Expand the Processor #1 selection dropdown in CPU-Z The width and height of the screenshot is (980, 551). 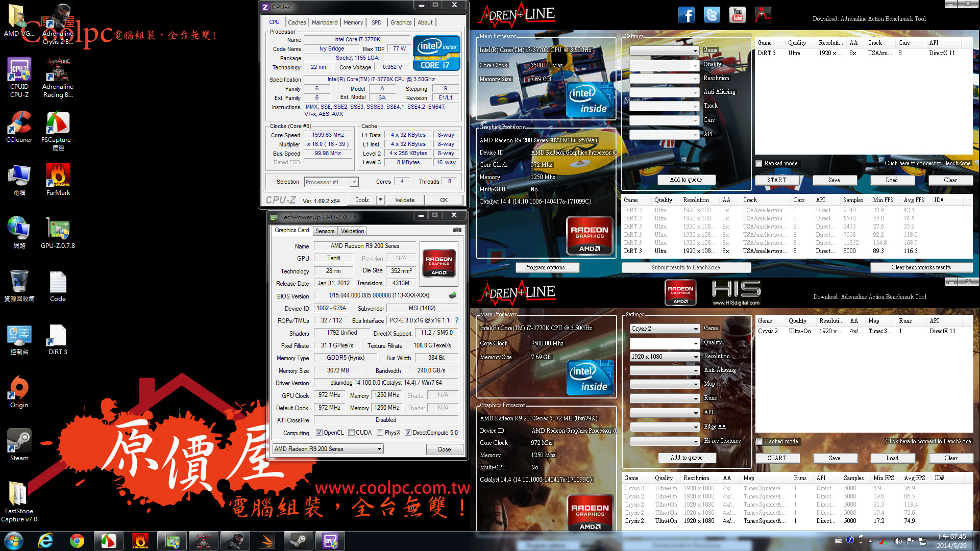[x=354, y=182]
